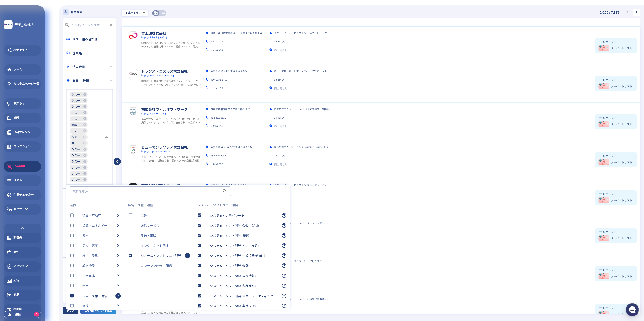Check the 建設・不動産 industry checkbox

point(72,215)
